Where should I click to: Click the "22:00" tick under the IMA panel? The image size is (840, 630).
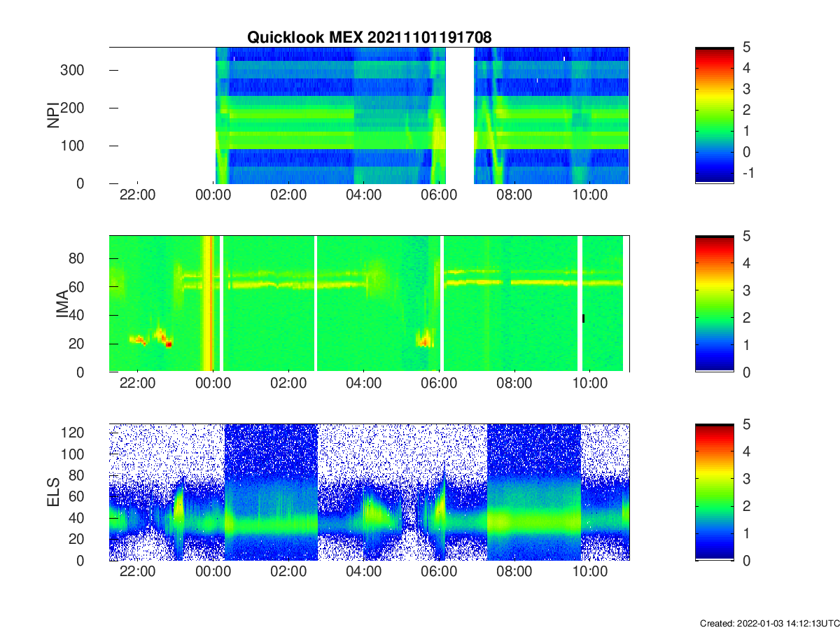[137, 384]
